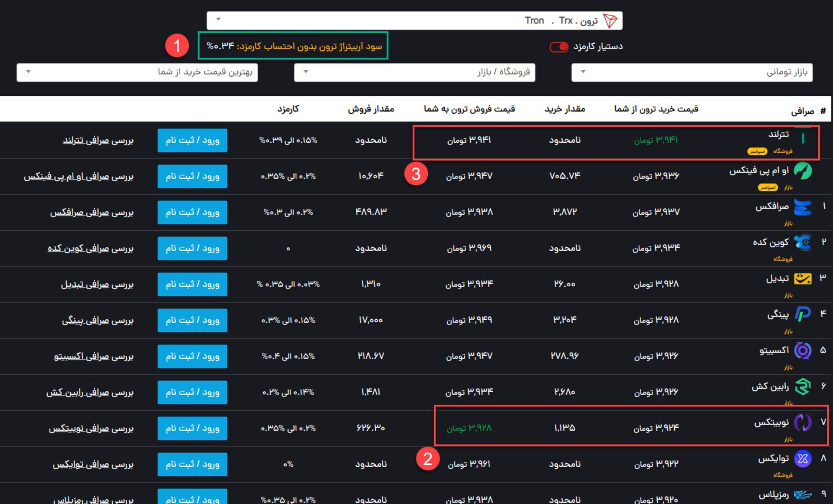Open the فروشگاه / بازار type dropdown
The width and height of the screenshot is (833, 504).
point(415,72)
